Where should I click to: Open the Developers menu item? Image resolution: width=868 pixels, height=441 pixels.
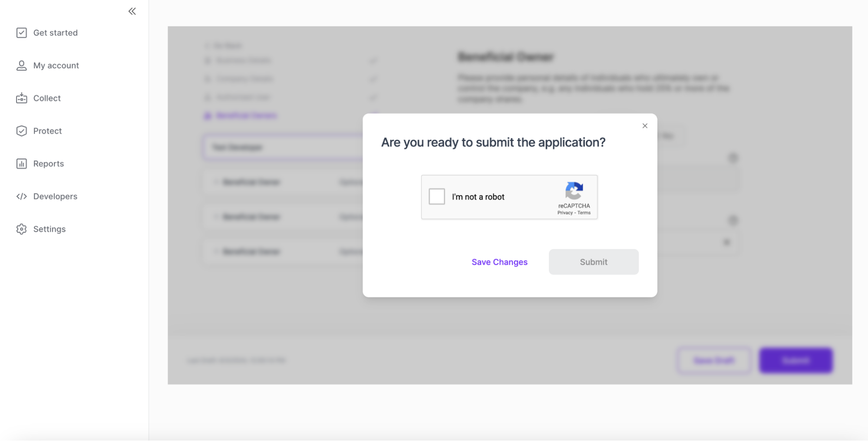(55, 196)
